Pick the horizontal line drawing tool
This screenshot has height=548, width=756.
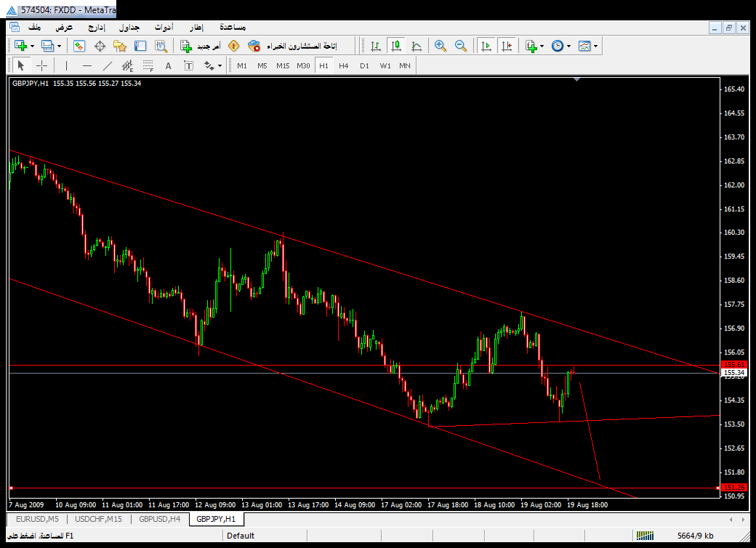click(x=87, y=65)
